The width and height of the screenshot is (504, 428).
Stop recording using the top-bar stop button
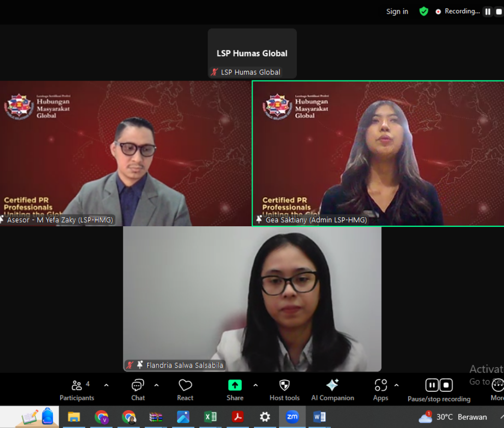tap(499, 12)
